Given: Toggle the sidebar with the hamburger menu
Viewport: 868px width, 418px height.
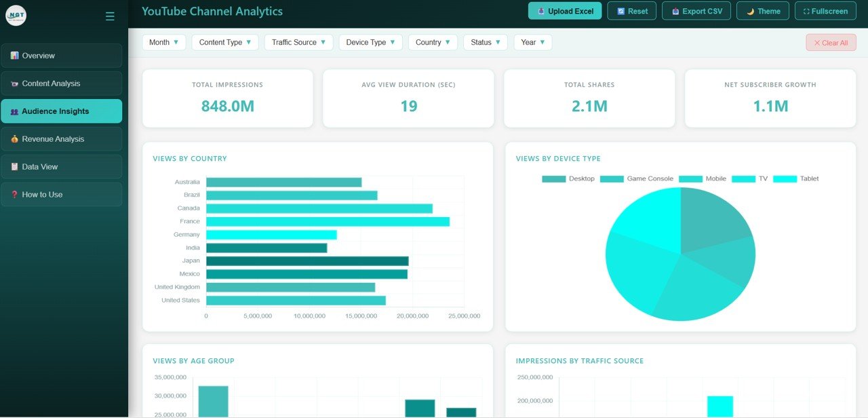Looking at the screenshot, I should (110, 16).
